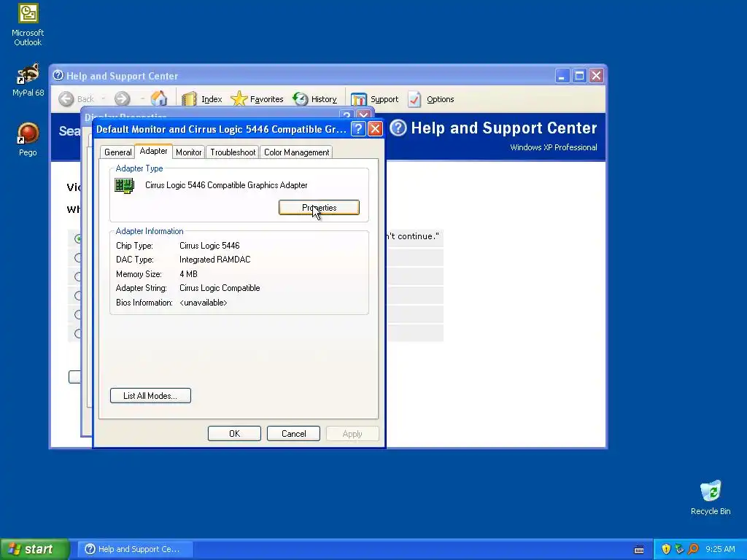Click the question mark help button in adapter dialog
This screenshot has width=747, height=560.
[x=357, y=129]
